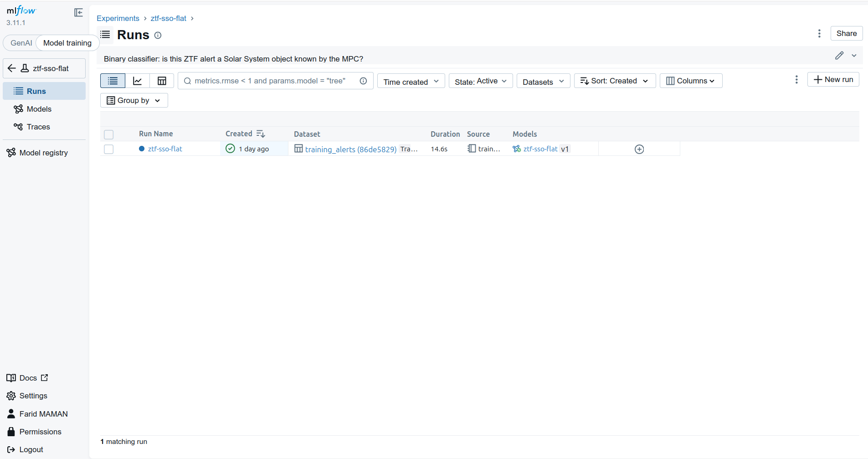Click the Created column sort icon
The height and width of the screenshot is (459, 868).
point(261,134)
